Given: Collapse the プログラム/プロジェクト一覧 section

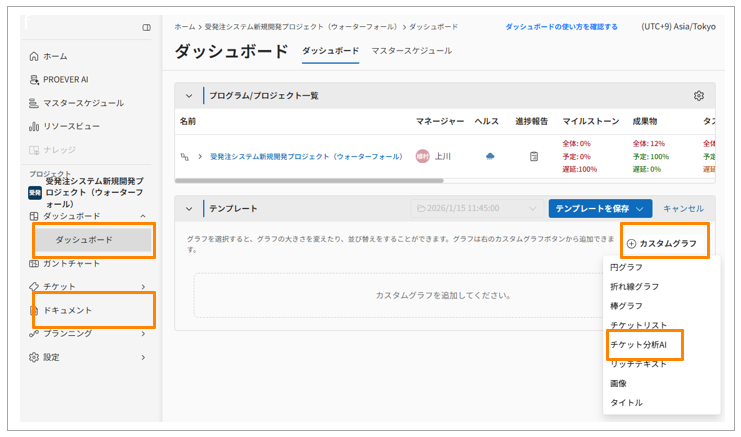Looking at the screenshot, I should click(x=188, y=96).
